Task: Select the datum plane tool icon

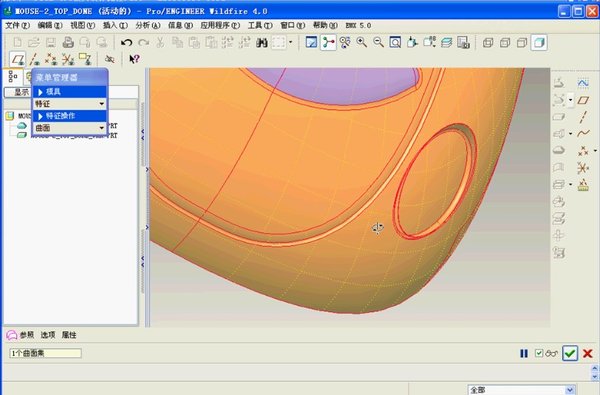Action: click(x=18, y=59)
